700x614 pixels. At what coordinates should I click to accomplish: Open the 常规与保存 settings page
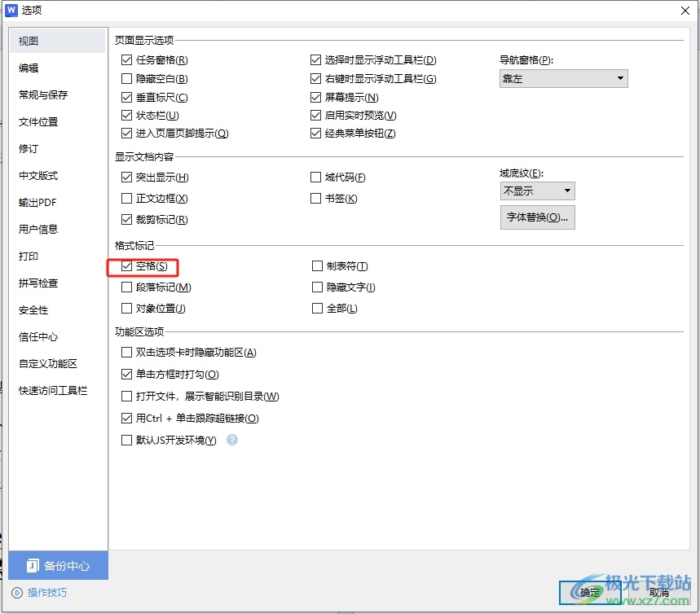point(57,94)
